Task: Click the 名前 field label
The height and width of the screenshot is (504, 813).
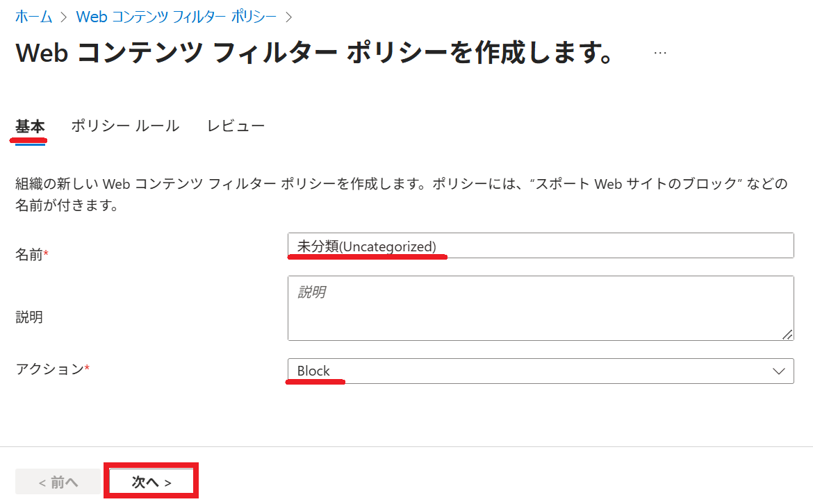Action: 29,255
